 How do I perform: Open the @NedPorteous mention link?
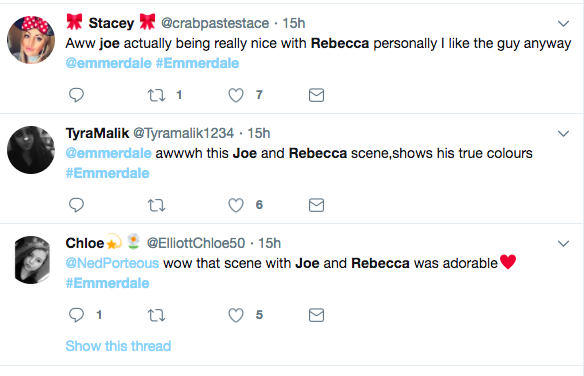112,264
